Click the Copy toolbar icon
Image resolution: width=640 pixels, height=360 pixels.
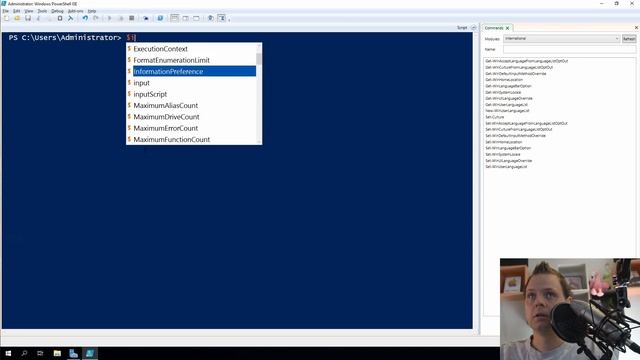49,18
